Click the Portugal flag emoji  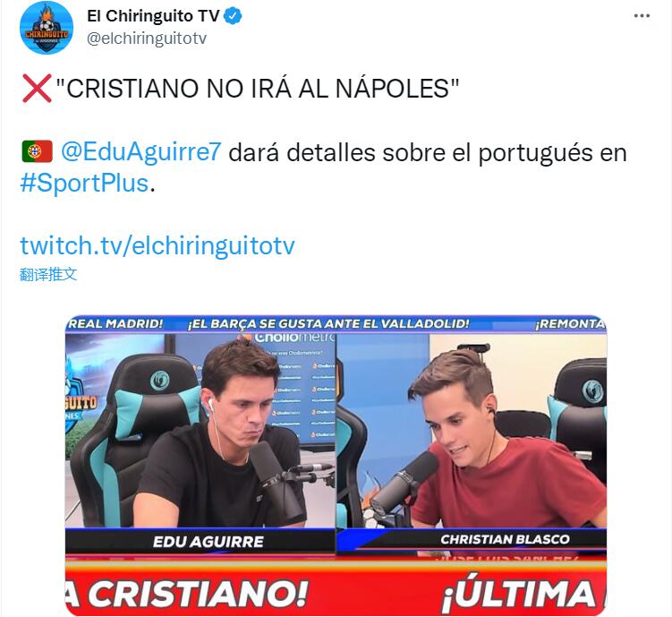(38, 151)
